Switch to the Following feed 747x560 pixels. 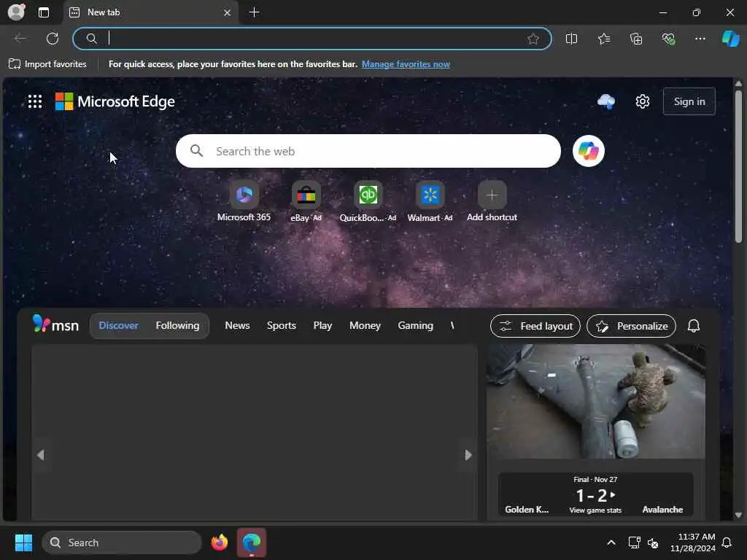pyautogui.click(x=177, y=326)
